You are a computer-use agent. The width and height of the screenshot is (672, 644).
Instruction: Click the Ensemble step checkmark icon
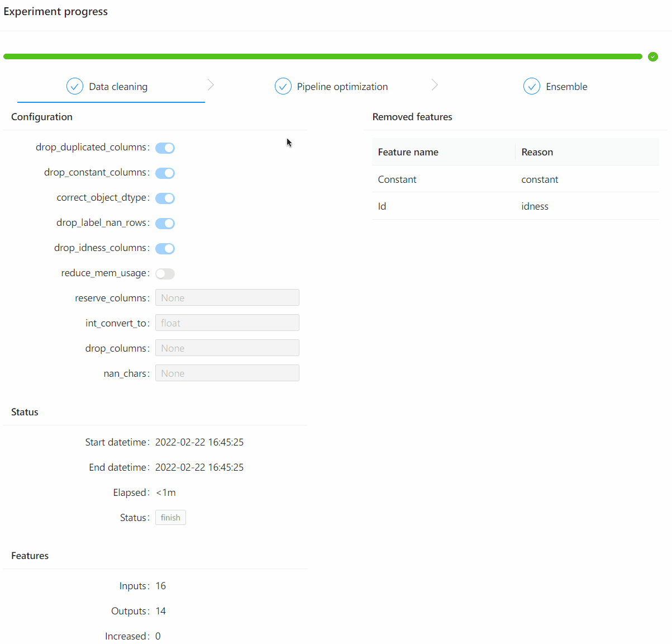[x=532, y=87]
